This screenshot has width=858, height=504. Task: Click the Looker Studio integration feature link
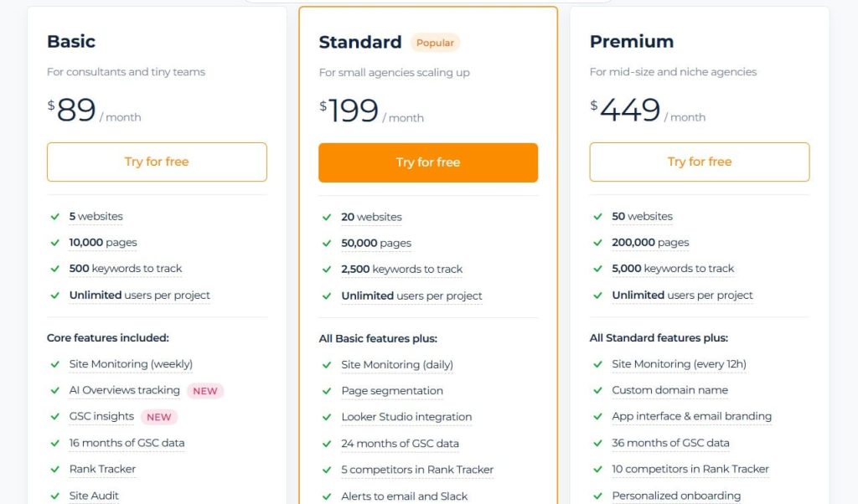point(406,417)
